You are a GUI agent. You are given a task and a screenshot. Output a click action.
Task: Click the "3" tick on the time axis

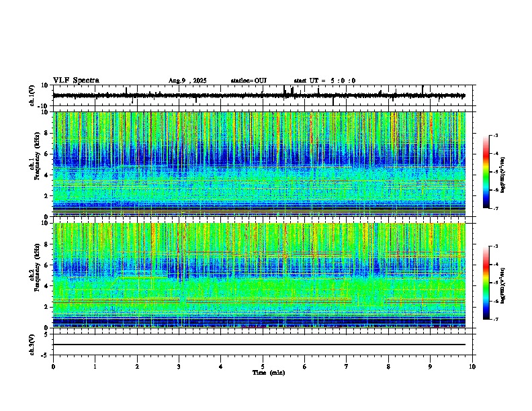click(x=179, y=367)
